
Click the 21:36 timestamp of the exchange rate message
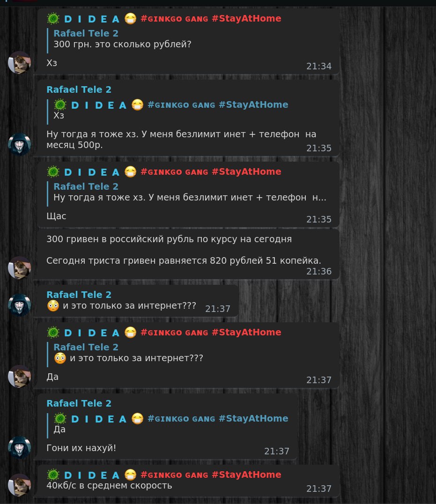click(319, 271)
